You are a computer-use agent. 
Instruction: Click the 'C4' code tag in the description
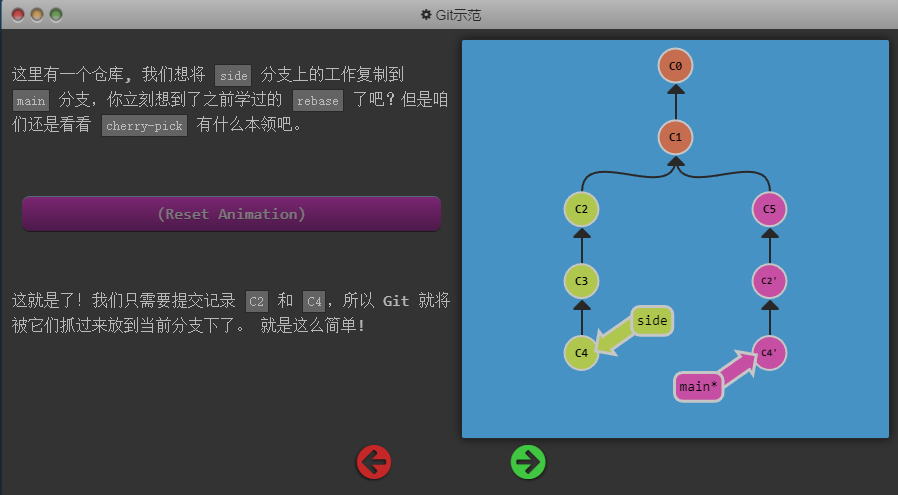314,301
